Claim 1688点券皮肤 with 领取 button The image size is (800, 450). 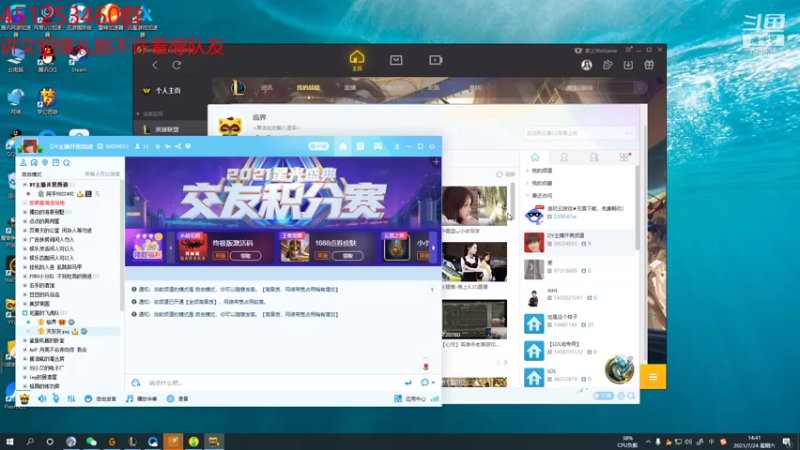pyautogui.click(x=347, y=256)
